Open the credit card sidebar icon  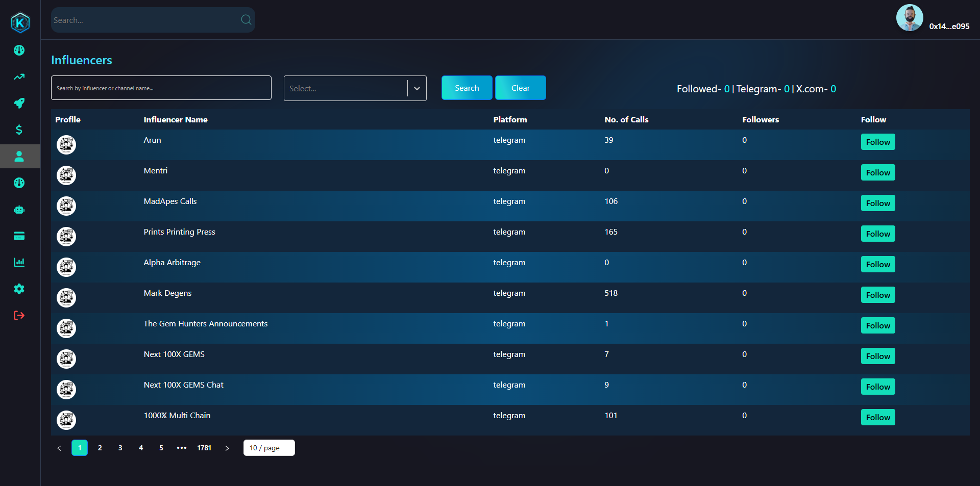click(x=19, y=236)
